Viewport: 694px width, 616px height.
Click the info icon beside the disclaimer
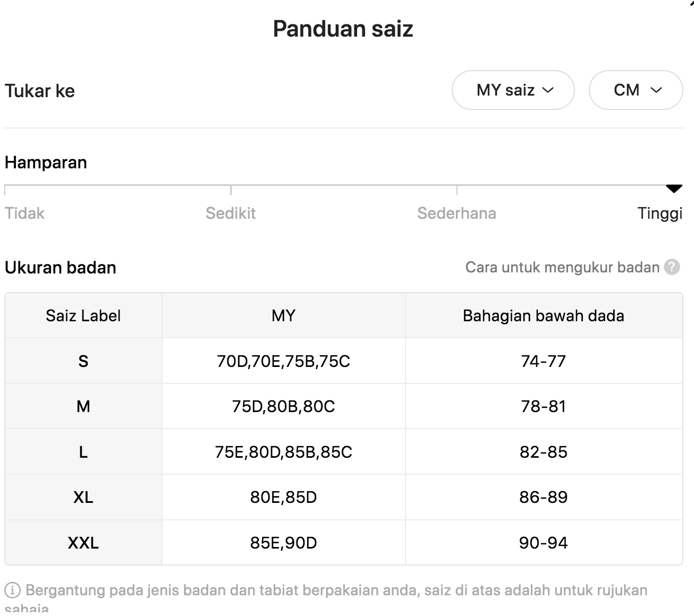click(x=12, y=590)
